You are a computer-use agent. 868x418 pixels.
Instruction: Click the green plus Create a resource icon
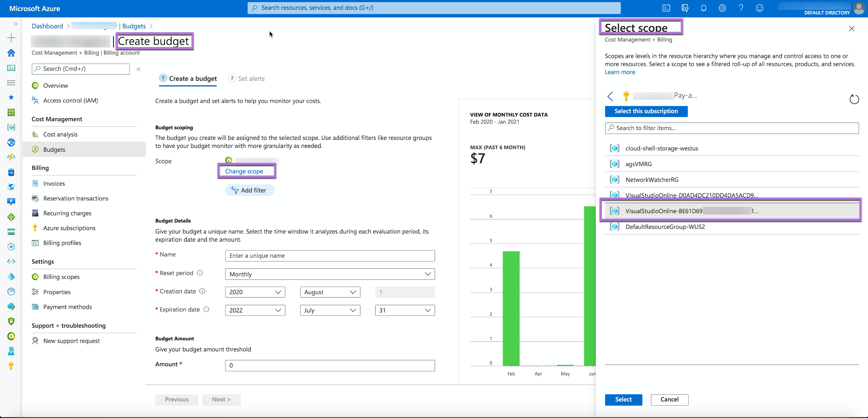point(11,38)
